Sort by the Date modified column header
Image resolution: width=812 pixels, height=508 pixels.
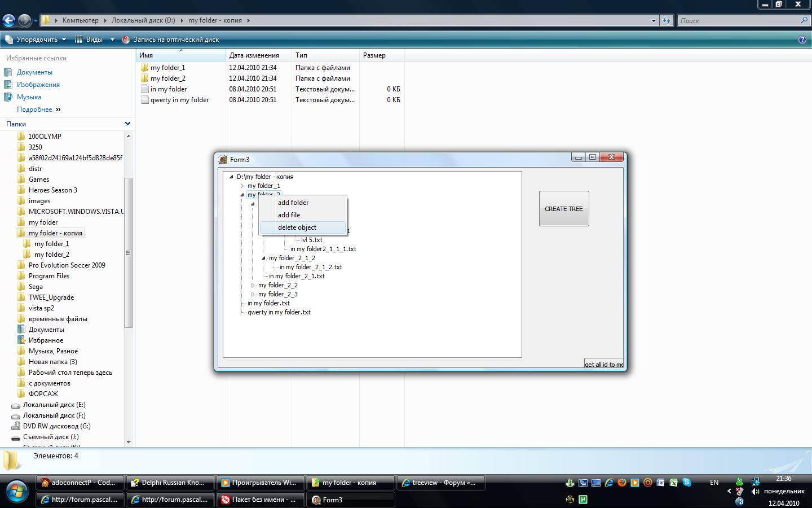(254, 55)
